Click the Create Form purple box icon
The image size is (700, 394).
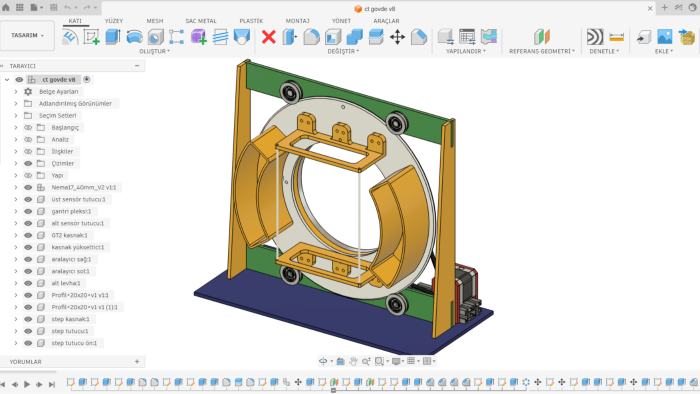point(198,37)
